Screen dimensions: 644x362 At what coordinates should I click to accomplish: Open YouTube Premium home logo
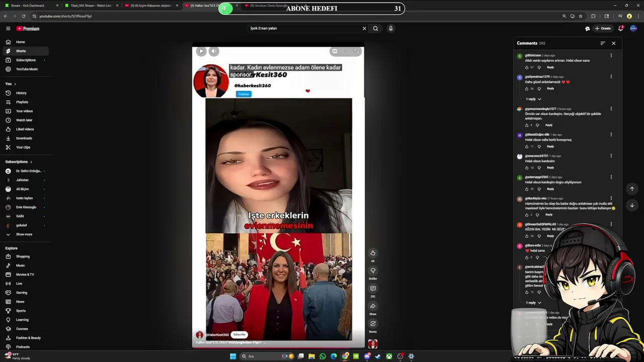(x=28, y=29)
